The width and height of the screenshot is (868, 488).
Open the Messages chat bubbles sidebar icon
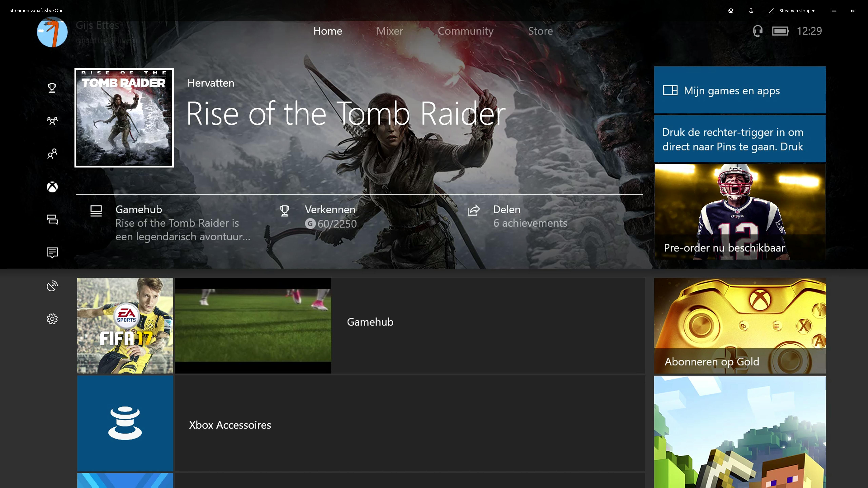(x=52, y=220)
